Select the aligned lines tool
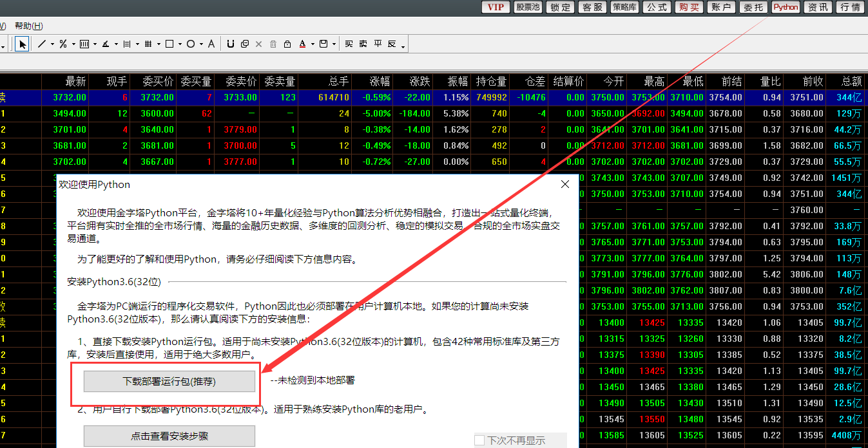Image resolution: width=868 pixels, height=448 pixels. click(x=127, y=44)
